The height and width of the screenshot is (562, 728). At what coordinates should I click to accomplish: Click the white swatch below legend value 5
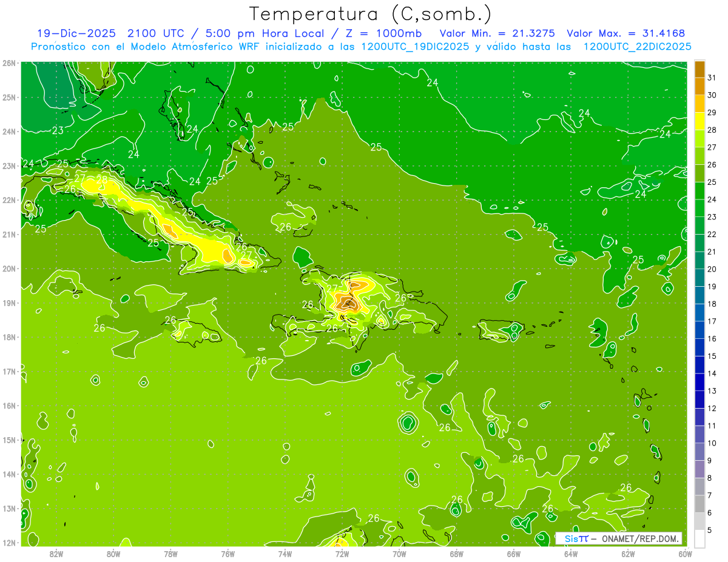(x=699, y=538)
